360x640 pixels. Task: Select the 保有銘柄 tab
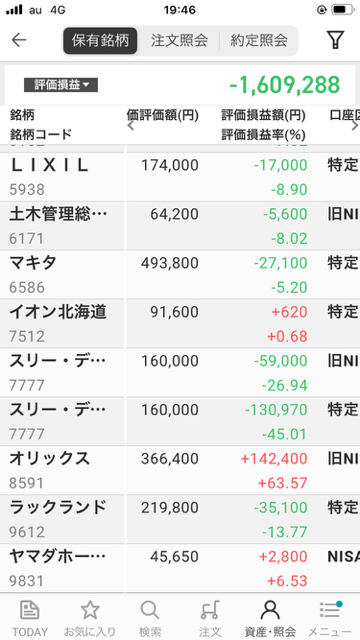tap(100, 40)
